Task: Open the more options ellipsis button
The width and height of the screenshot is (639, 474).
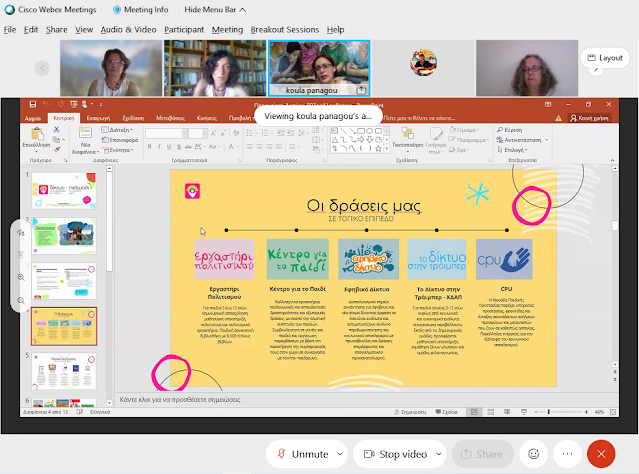Action: pyautogui.click(x=567, y=454)
